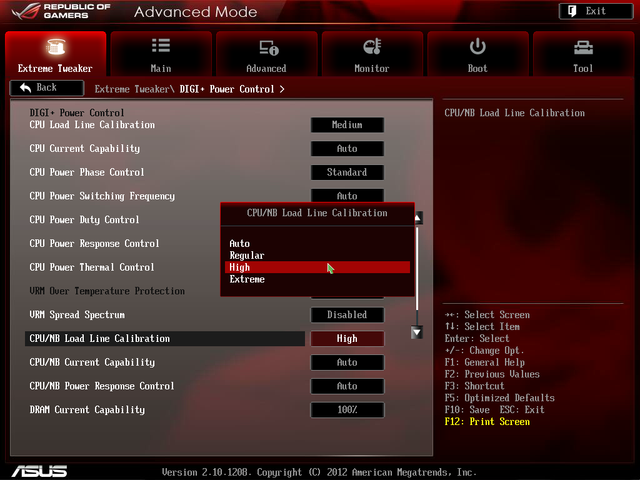Select CPU Power Duty Control label
Image resolution: width=640 pixels, height=480 pixels.
(84, 220)
